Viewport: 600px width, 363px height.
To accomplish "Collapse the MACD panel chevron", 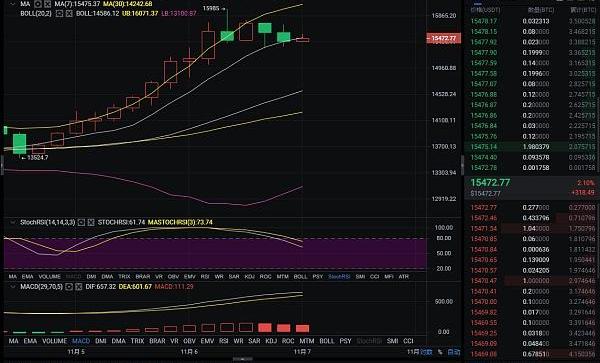I will pos(13,286).
